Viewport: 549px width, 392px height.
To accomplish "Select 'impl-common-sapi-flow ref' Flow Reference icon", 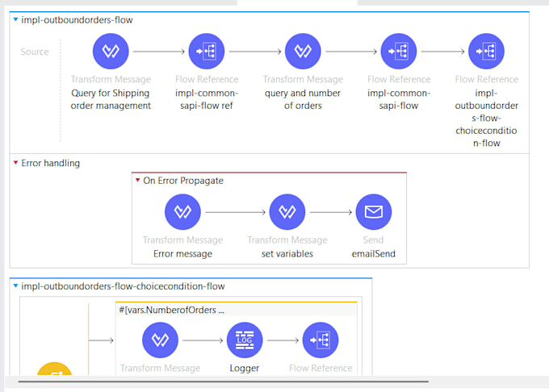I will (207, 51).
